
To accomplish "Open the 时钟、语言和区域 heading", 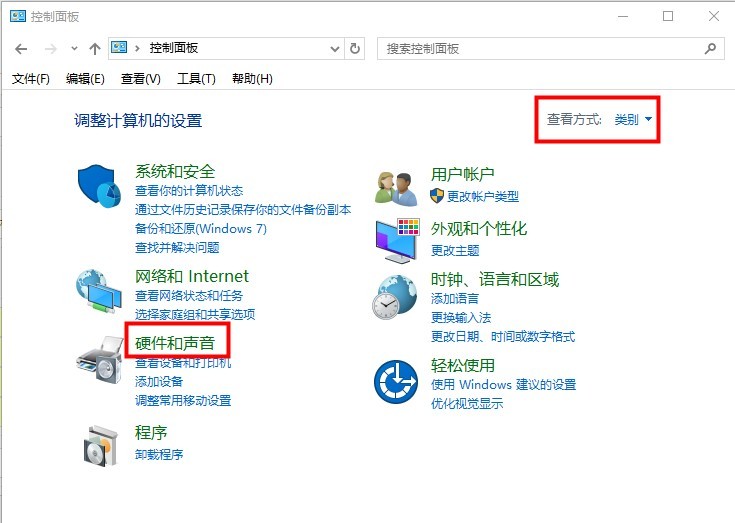I will [495, 280].
